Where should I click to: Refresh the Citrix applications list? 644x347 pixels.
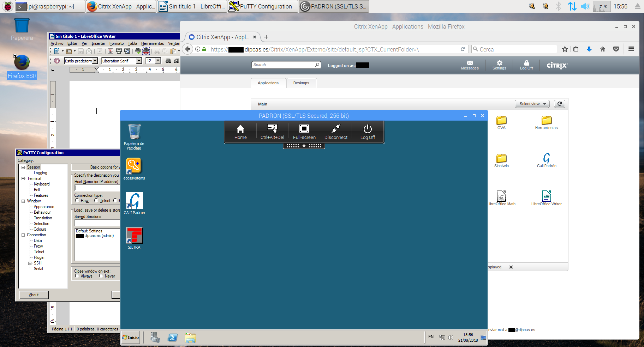coord(560,104)
